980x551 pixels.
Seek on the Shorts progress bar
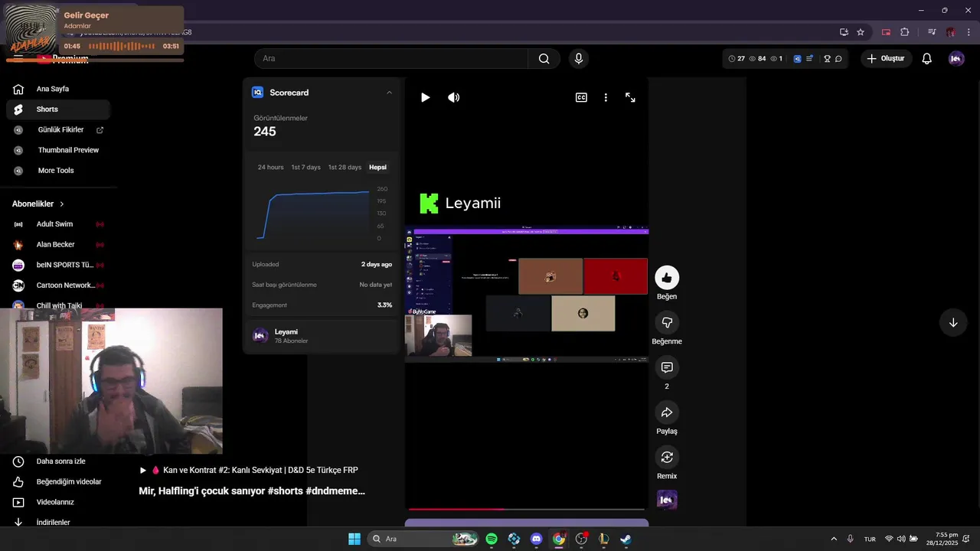point(526,509)
